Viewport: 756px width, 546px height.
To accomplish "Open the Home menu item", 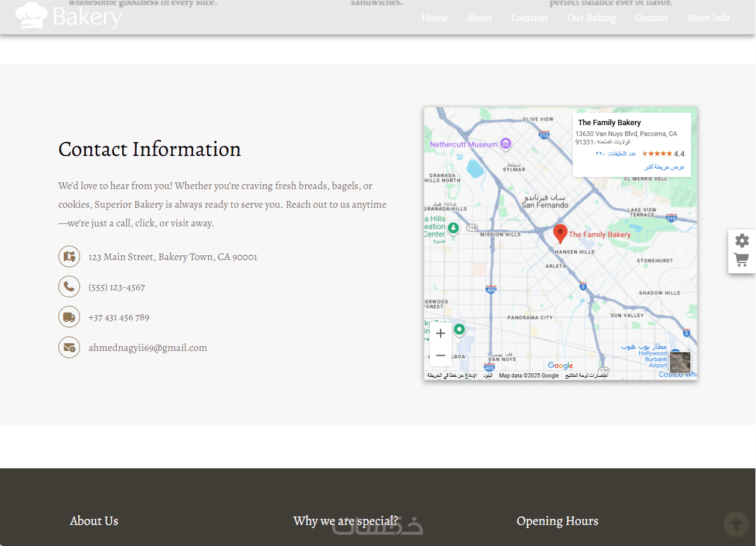I will (x=435, y=18).
